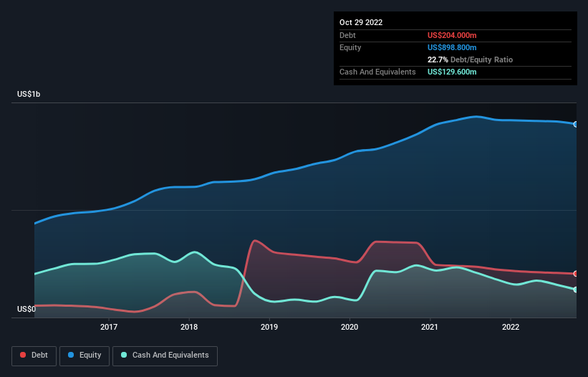Click the US$1b y-axis label
This screenshot has height=377, width=588.
(x=29, y=94)
